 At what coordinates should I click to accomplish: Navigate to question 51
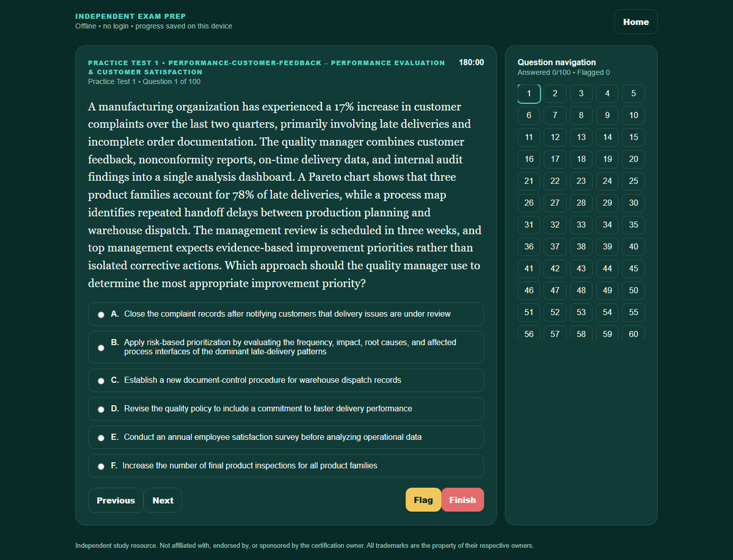pyautogui.click(x=529, y=313)
